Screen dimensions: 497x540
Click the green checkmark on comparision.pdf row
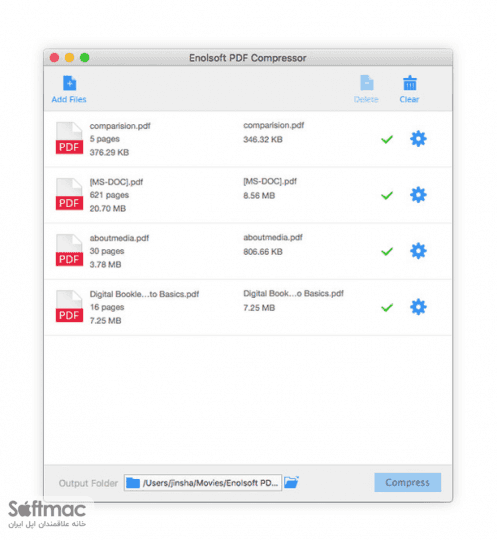click(x=387, y=139)
